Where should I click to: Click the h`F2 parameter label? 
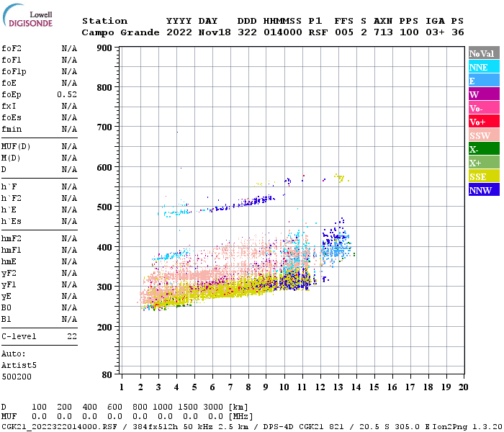click(12, 198)
